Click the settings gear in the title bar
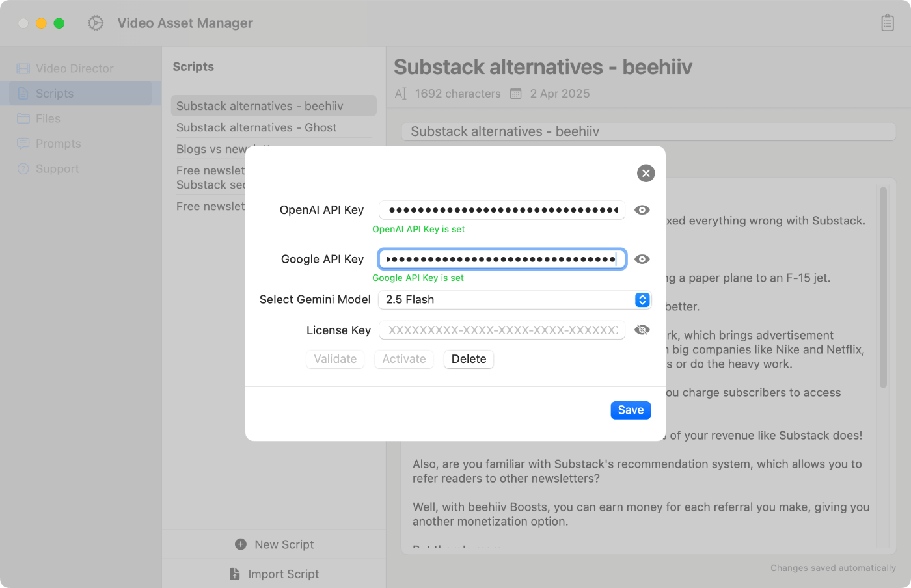This screenshot has width=911, height=588. pos(95,22)
